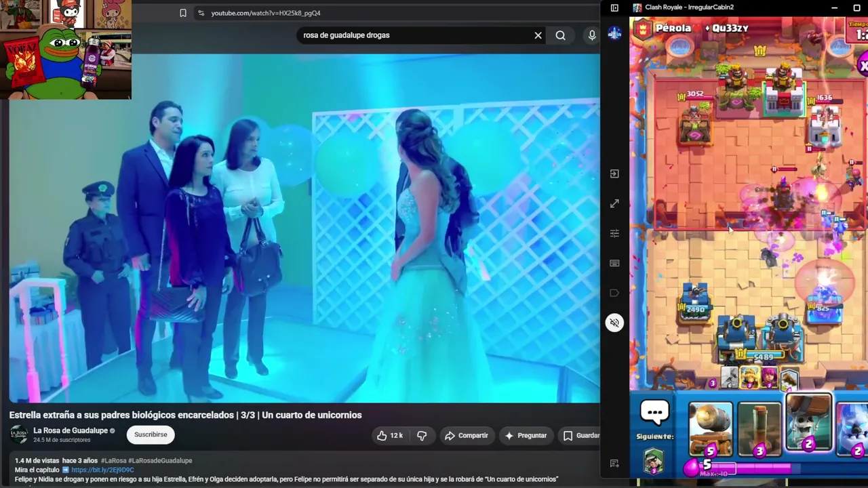Maximize the Clash Royale window

(x=856, y=7)
